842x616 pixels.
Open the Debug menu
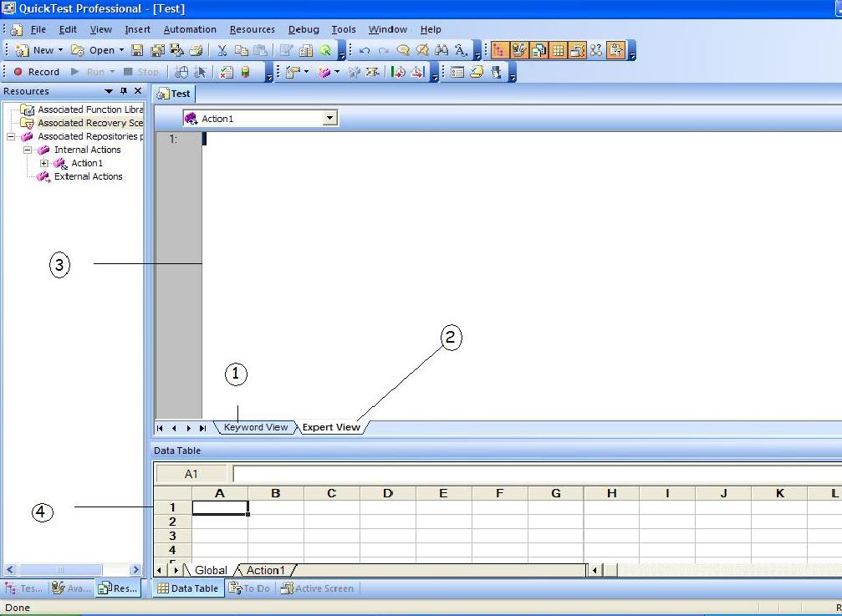point(304,29)
